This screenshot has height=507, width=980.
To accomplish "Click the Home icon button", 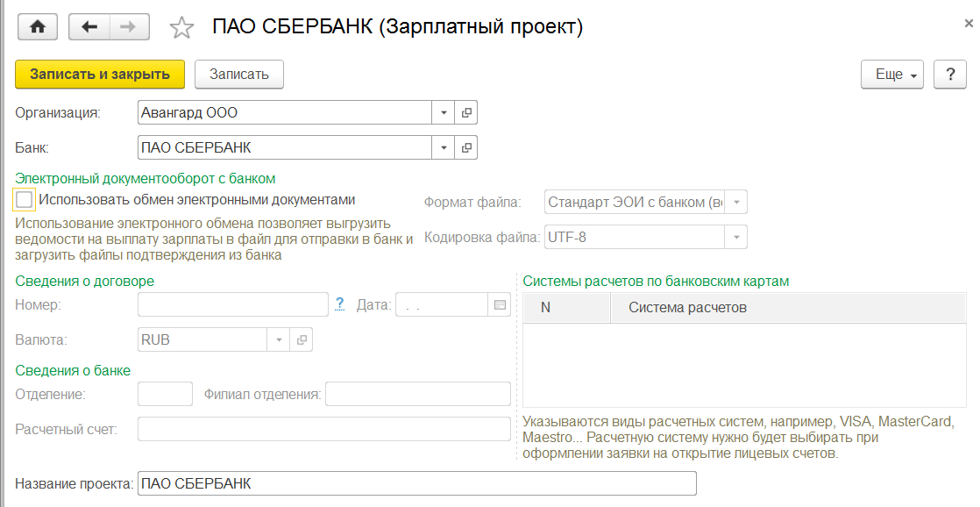I will [37, 27].
